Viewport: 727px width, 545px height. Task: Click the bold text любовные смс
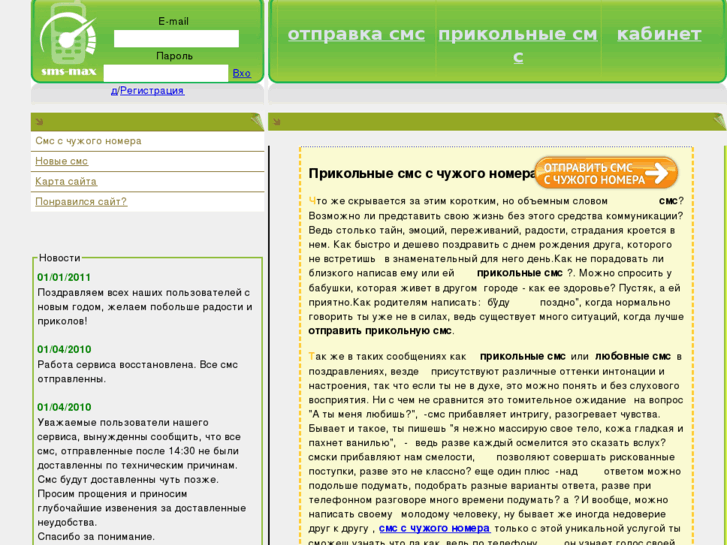tap(633, 356)
